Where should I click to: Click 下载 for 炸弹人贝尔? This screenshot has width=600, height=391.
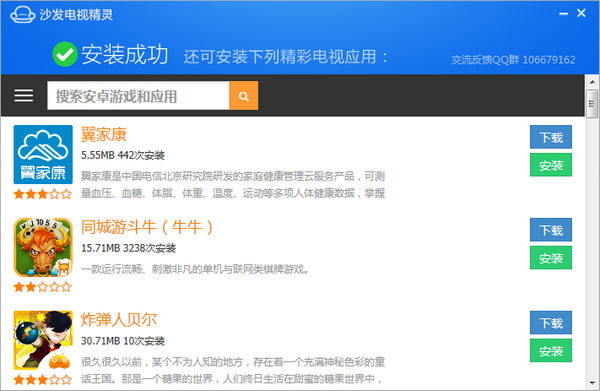pos(551,323)
